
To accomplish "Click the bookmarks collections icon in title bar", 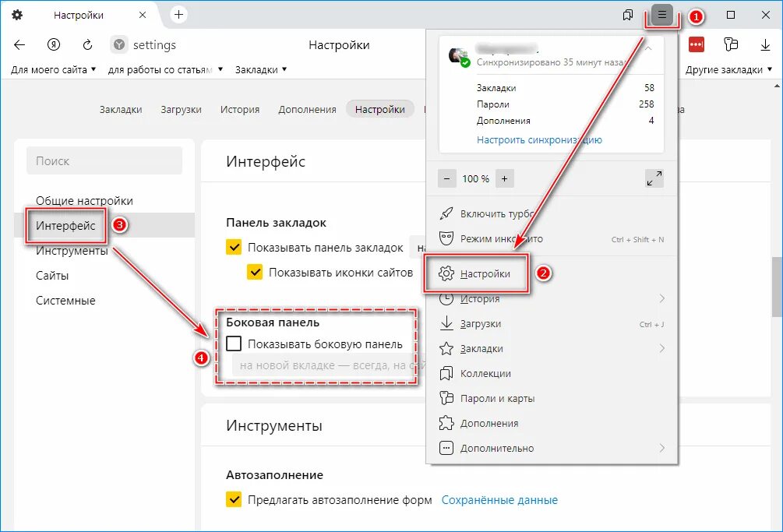I will tap(628, 15).
